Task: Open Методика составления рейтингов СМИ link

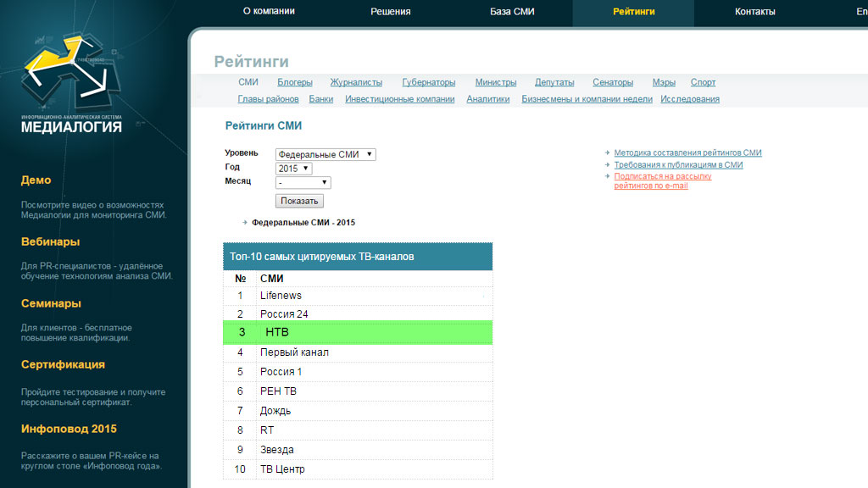Action: 687,152
